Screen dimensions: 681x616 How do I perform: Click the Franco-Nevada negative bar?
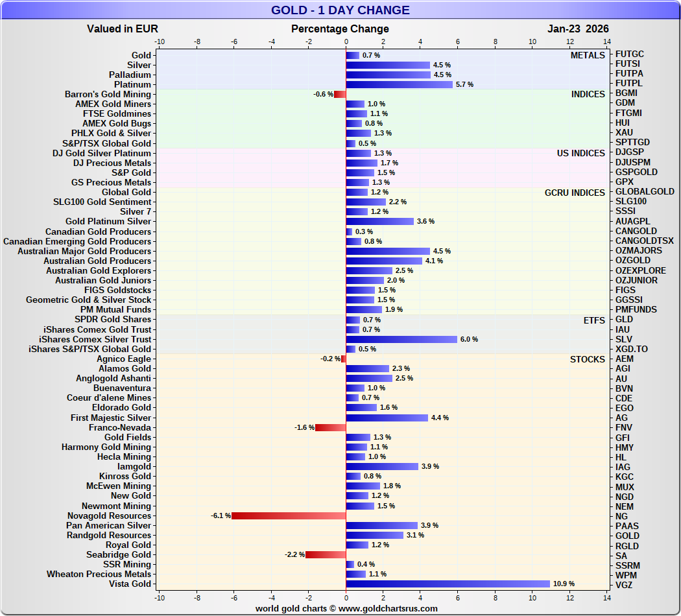coord(330,427)
